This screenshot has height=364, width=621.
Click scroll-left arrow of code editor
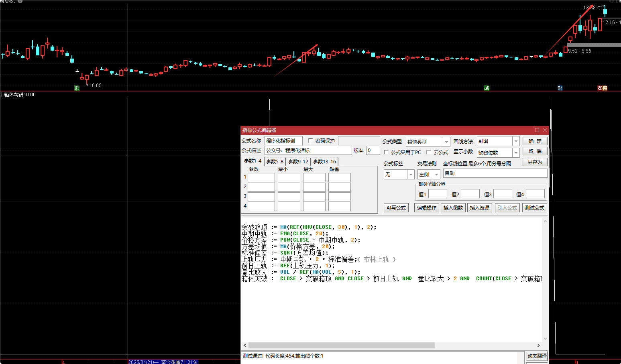(245, 345)
